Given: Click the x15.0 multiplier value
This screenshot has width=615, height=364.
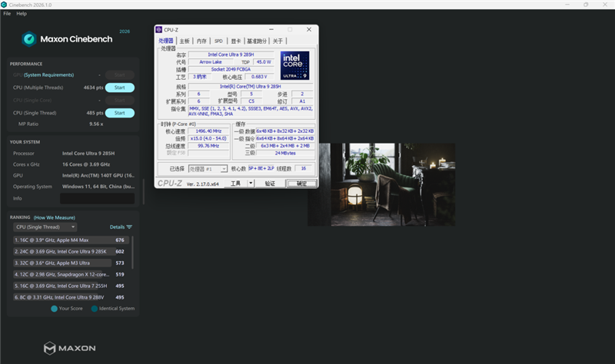Looking at the screenshot, I should click(x=208, y=139).
